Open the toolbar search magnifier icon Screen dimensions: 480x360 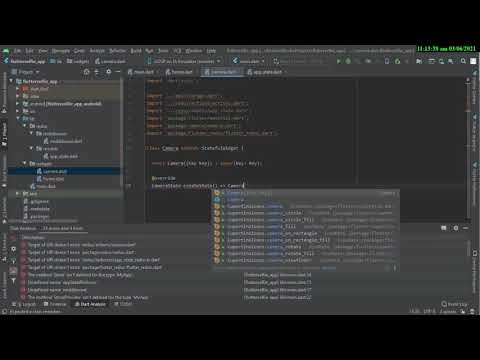click(x=463, y=61)
